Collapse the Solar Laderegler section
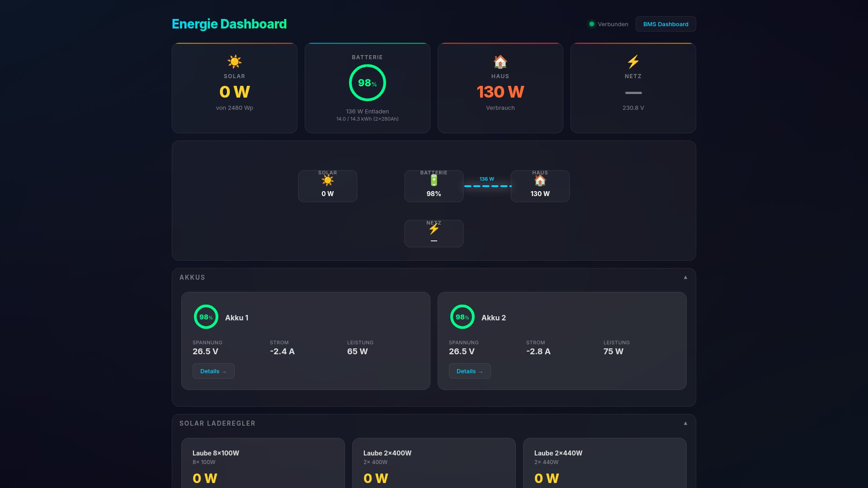Viewport: 868px width, 488px height. tap(685, 423)
